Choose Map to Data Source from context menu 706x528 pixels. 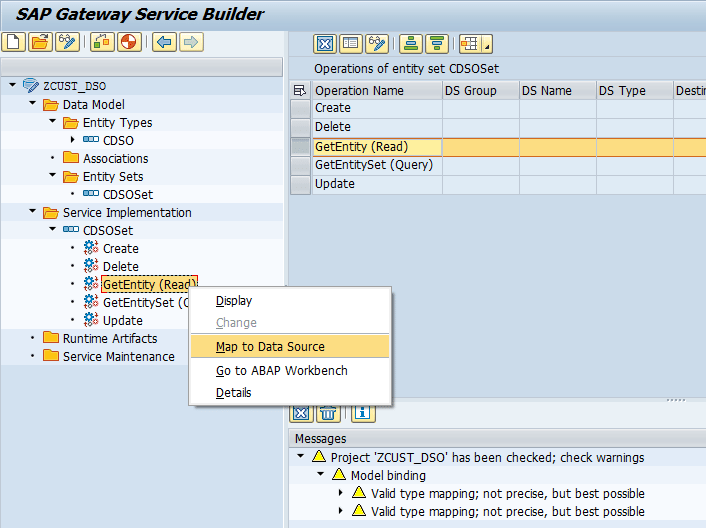270,347
